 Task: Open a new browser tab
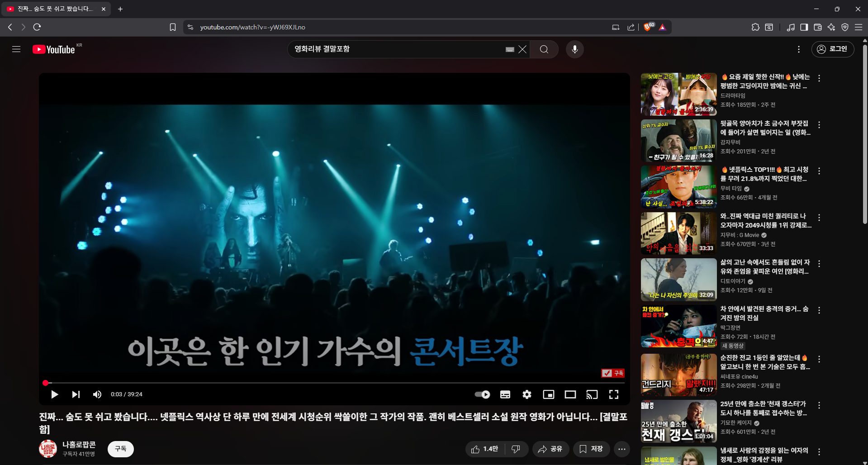tap(120, 9)
